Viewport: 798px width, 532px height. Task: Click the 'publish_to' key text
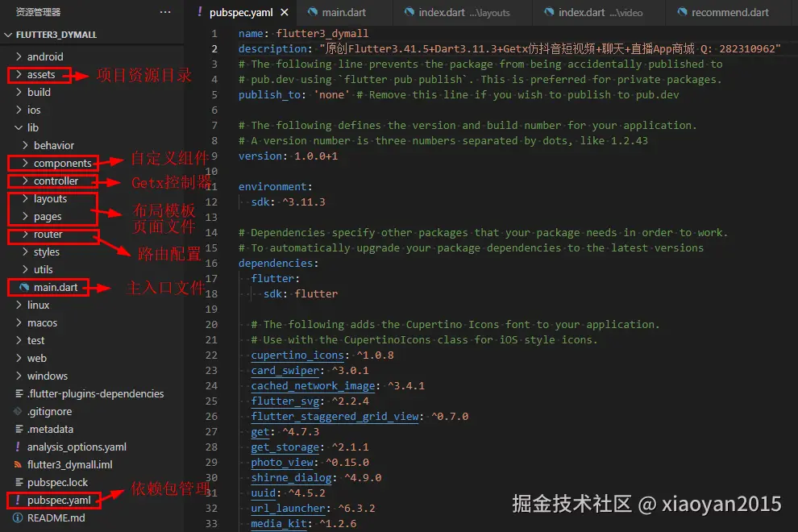tap(269, 94)
